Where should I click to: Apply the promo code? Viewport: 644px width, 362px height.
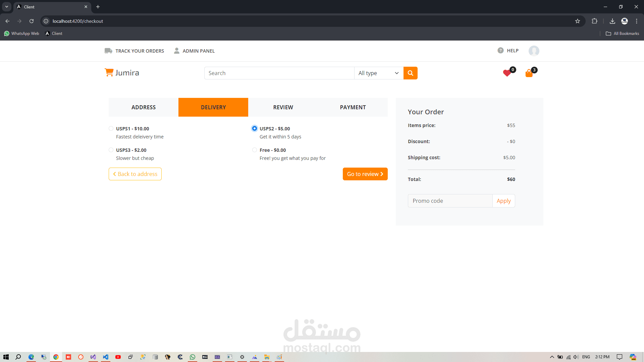[503, 201]
